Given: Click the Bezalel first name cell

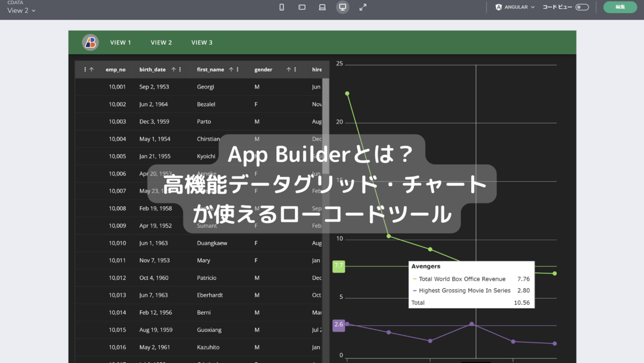Looking at the screenshot, I should click(206, 104).
